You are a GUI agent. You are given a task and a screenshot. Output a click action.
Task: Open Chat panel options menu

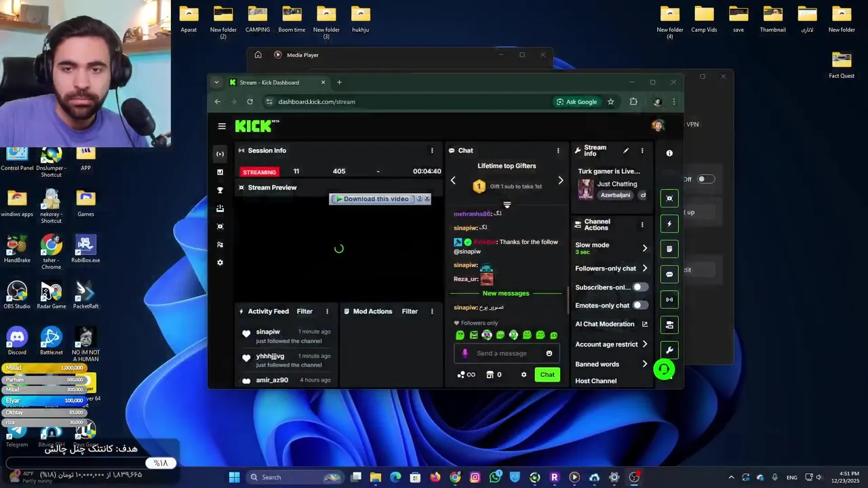558,150
